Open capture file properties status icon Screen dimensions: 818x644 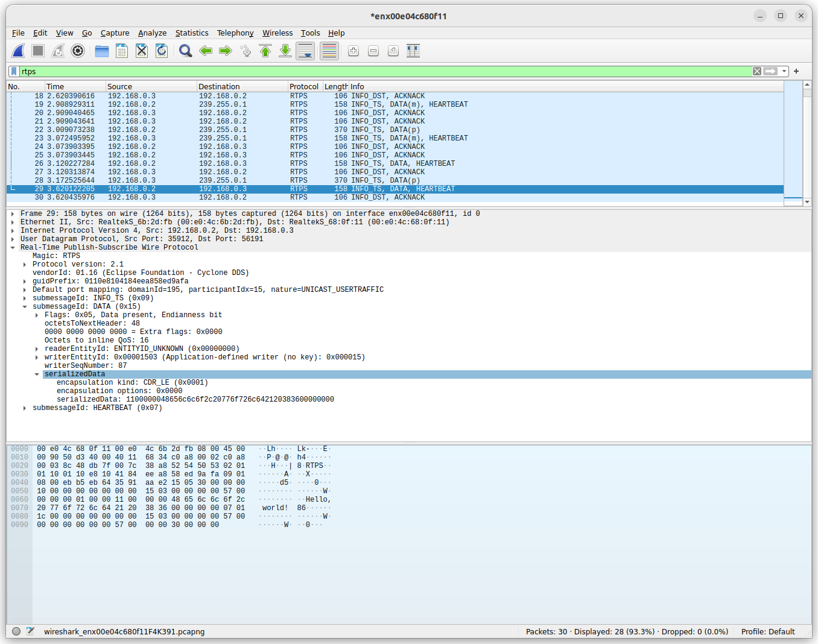[30, 631]
